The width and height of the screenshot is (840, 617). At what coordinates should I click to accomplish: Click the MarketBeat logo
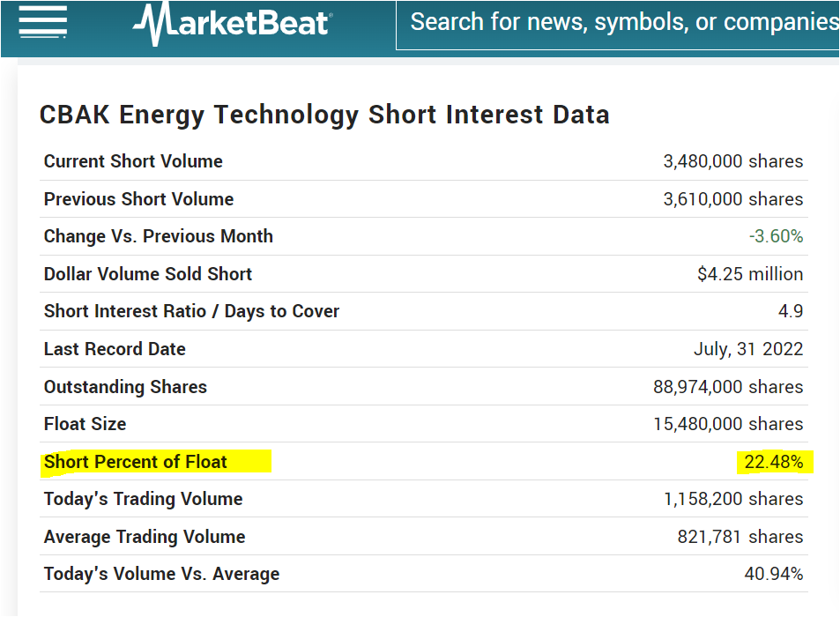click(232, 23)
